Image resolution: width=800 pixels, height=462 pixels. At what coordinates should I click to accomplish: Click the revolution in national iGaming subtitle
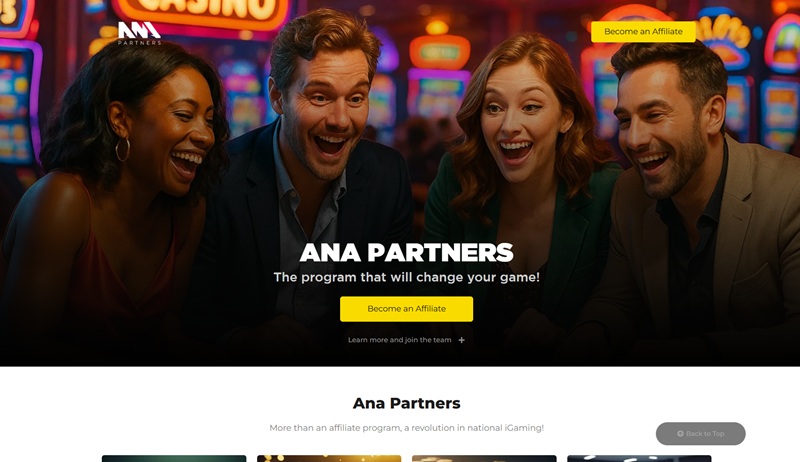[406, 428]
